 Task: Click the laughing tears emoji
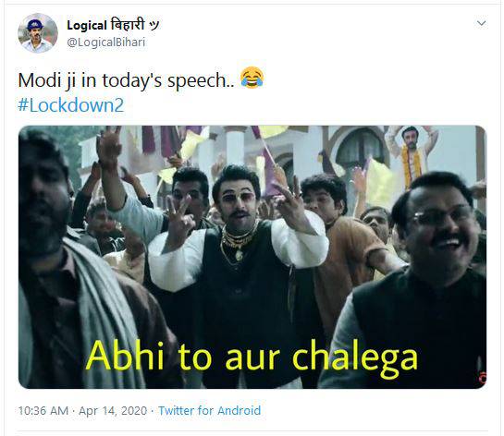click(252, 78)
